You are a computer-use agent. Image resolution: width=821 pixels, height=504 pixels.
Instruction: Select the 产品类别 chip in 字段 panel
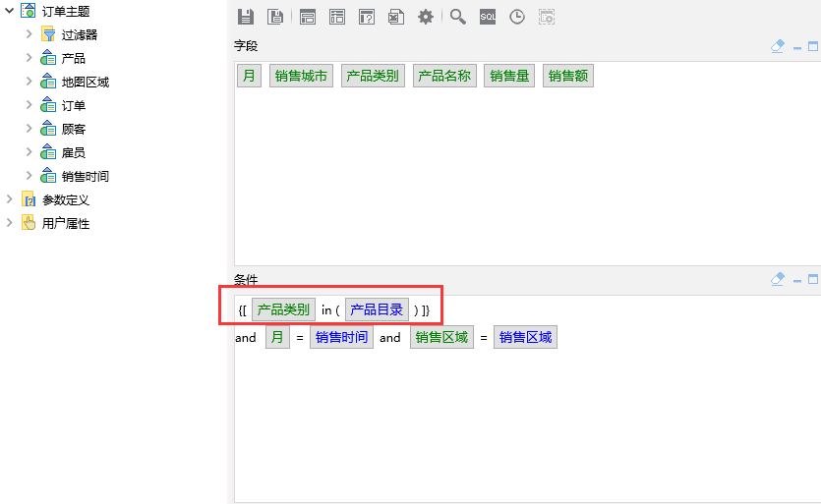pos(373,76)
